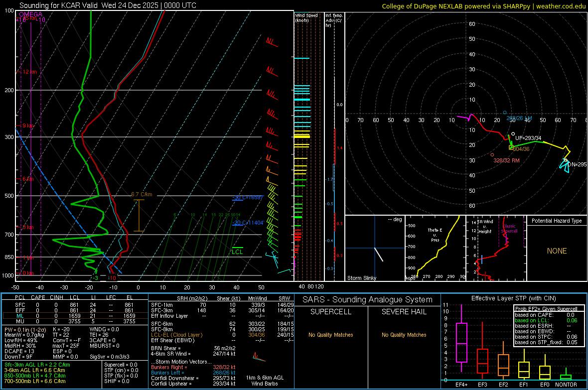Click the Storm Slinky panel label
The width and height of the screenshot is (588, 390).
coord(361,278)
